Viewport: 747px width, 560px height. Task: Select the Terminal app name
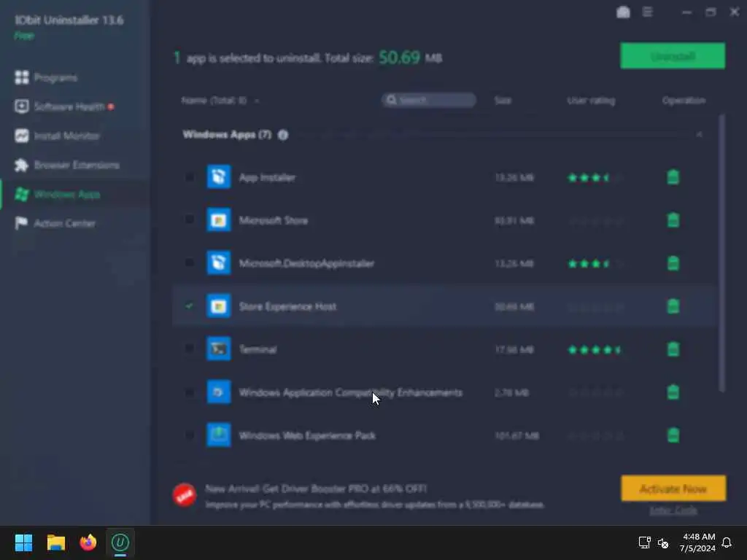click(x=258, y=349)
